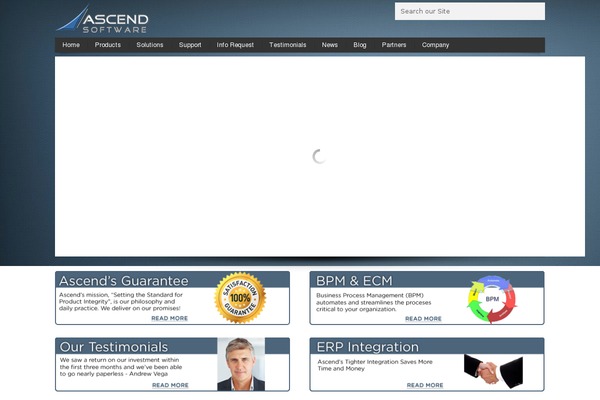Open the Solutions menu
Image resolution: width=600 pixels, height=400 pixels.
[x=150, y=45]
